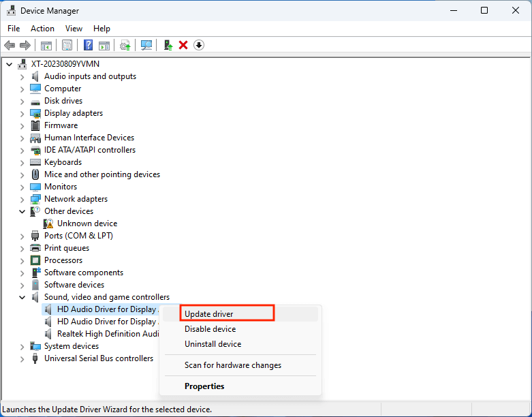This screenshot has height=417, width=532.
Task: Select Uninstall device in context menu
Action: 213,344
